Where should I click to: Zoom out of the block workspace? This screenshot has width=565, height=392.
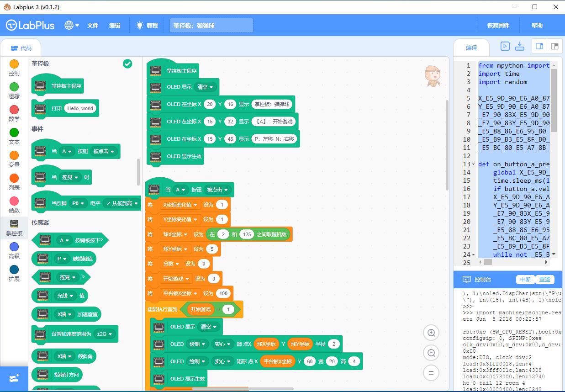pos(431,353)
